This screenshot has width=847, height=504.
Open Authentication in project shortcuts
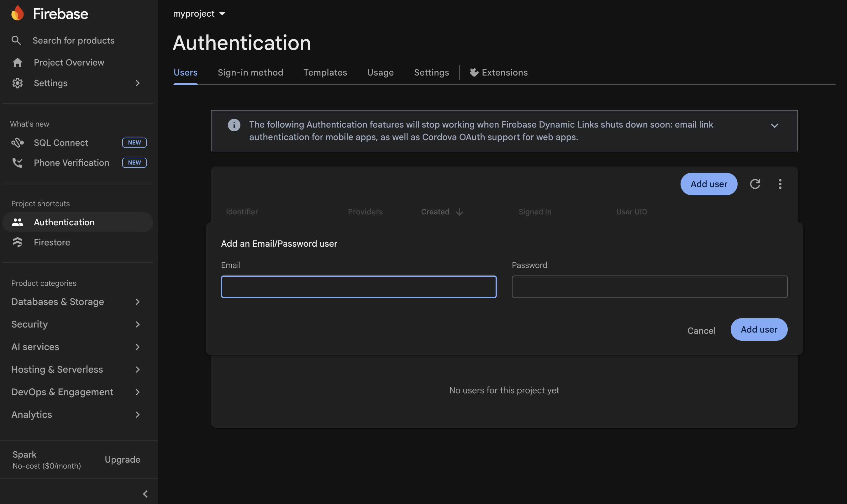coord(78,222)
